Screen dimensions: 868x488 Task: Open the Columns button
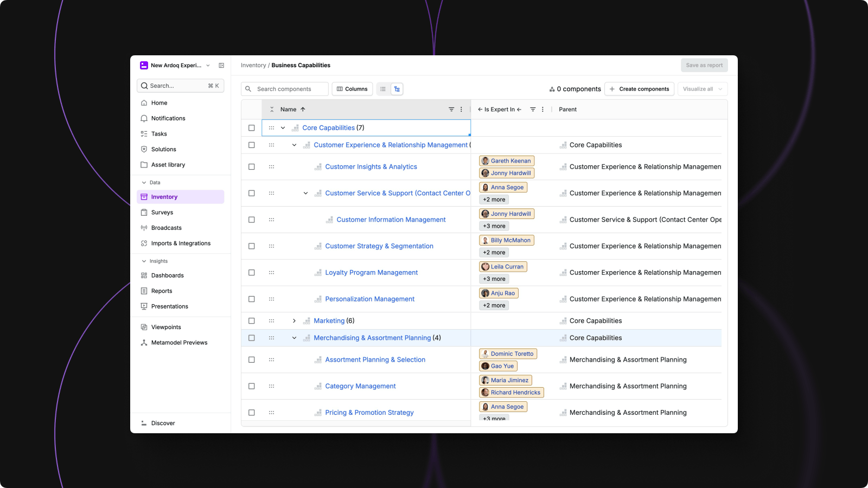pyautogui.click(x=352, y=89)
